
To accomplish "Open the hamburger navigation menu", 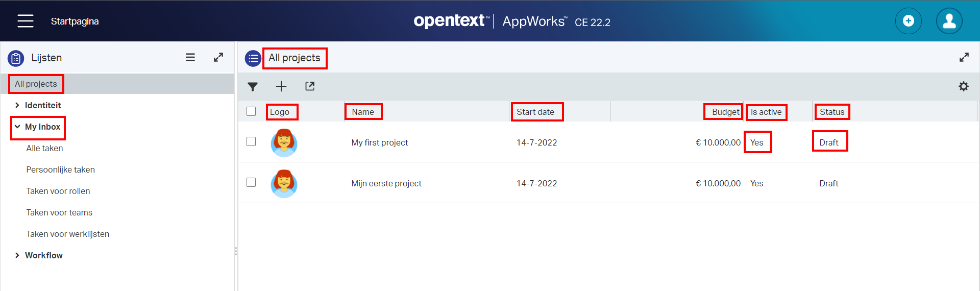I will 25,21.
